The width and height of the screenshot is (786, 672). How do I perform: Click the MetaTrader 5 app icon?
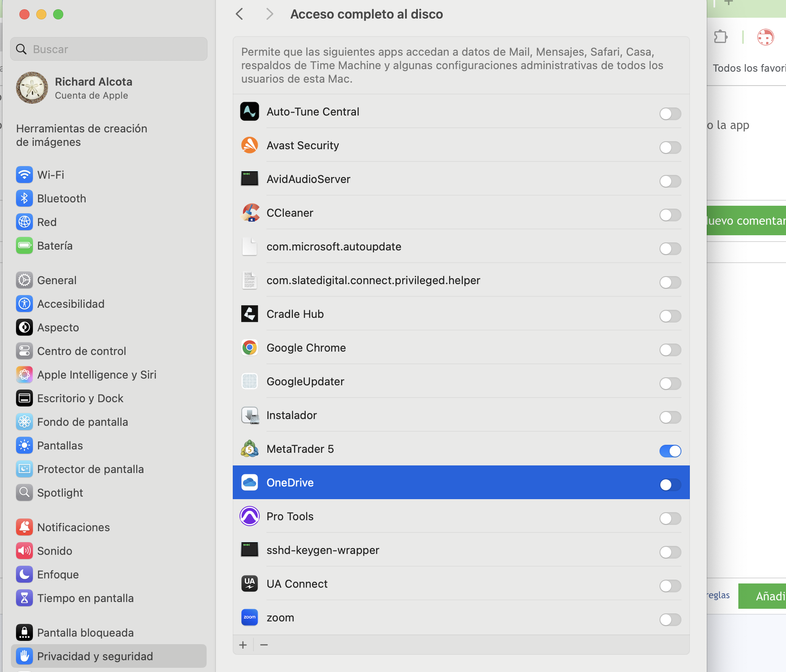pos(250,449)
